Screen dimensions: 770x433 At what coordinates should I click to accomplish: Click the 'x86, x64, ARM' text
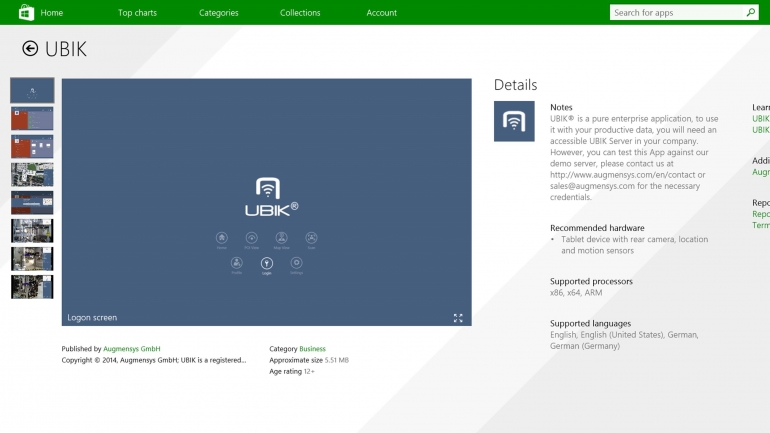pyautogui.click(x=576, y=293)
